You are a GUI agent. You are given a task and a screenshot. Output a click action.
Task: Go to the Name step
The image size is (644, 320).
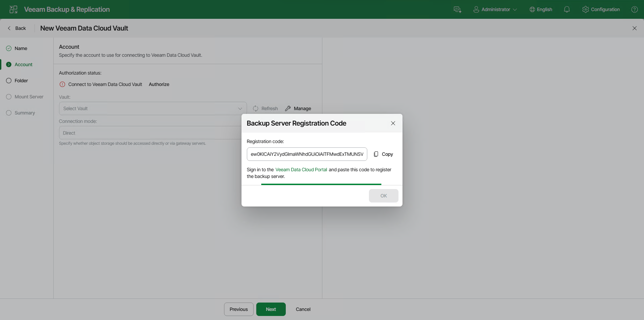pos(21,48)
